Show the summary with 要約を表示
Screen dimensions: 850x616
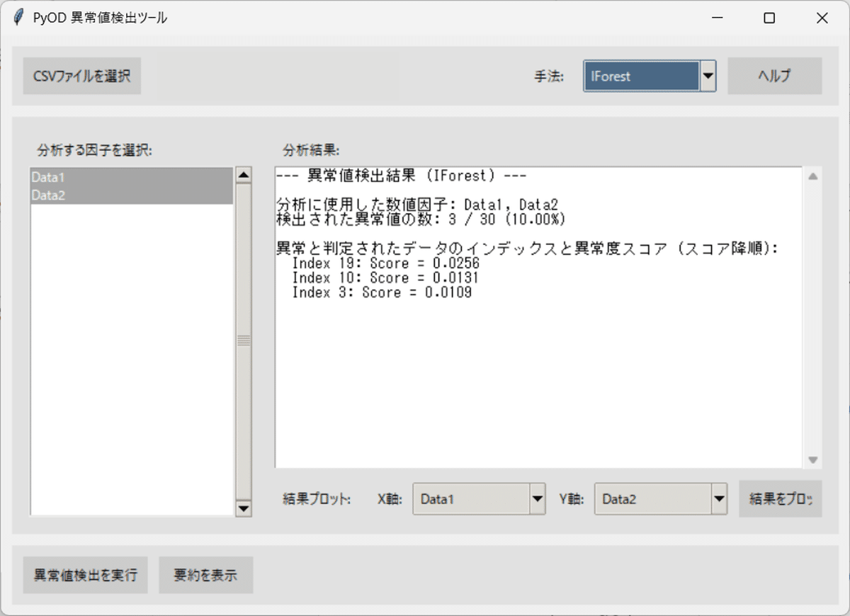tap(205, 575)
